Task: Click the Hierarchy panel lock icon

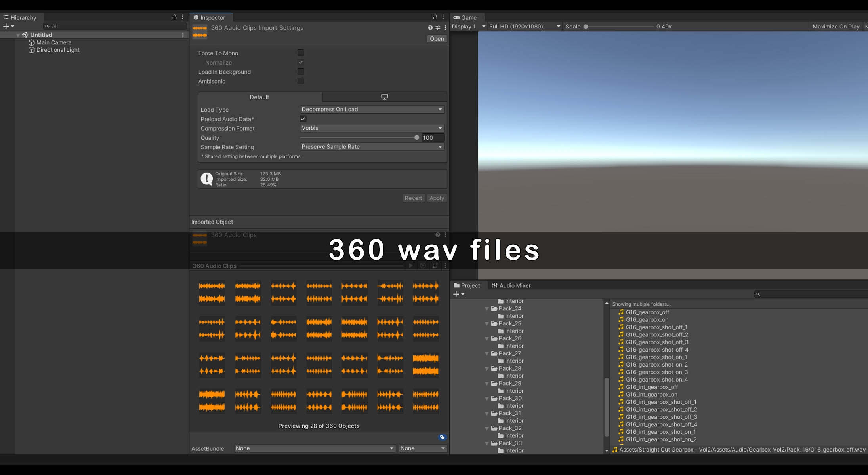Action: pos(174,17)
